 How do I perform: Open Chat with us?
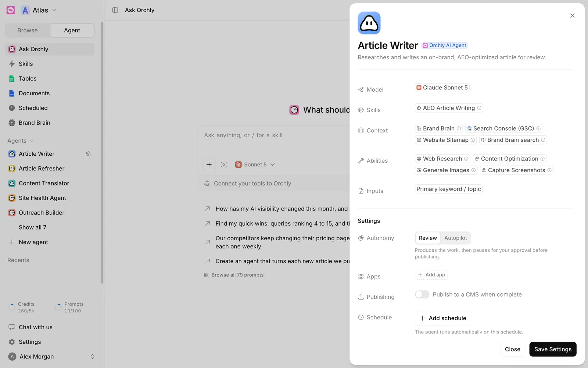coord(50,327)
